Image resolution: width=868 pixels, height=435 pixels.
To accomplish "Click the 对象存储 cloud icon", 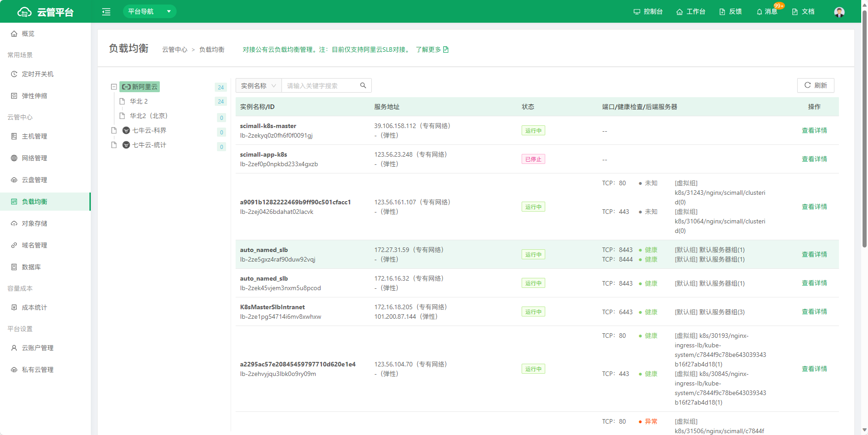I will pyautogui.click(x=14, y=223).
